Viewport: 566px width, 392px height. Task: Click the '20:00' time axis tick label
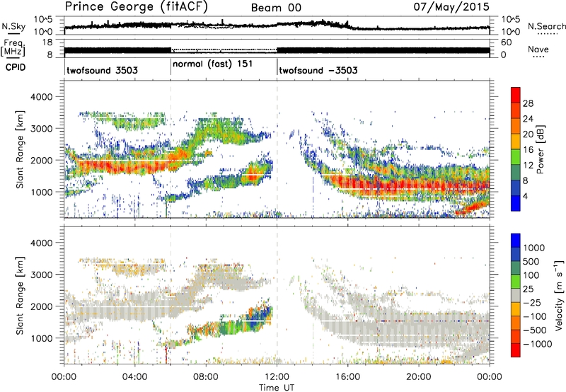coord(419,377)
